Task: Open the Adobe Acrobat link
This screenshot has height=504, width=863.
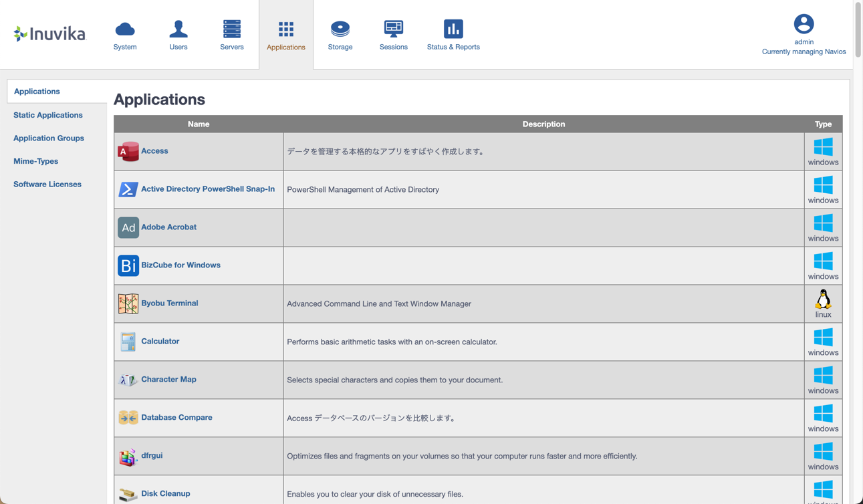Action: (168, 227)
